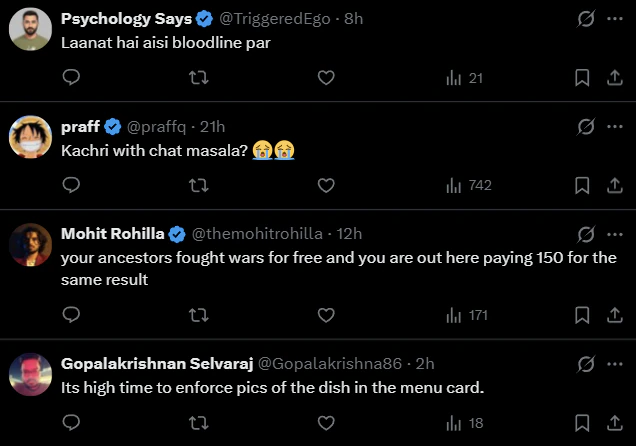The height and width of the screenshot is (446, 636).
Task: View analytics showing 742 views
Action: (x=468, y=185)
